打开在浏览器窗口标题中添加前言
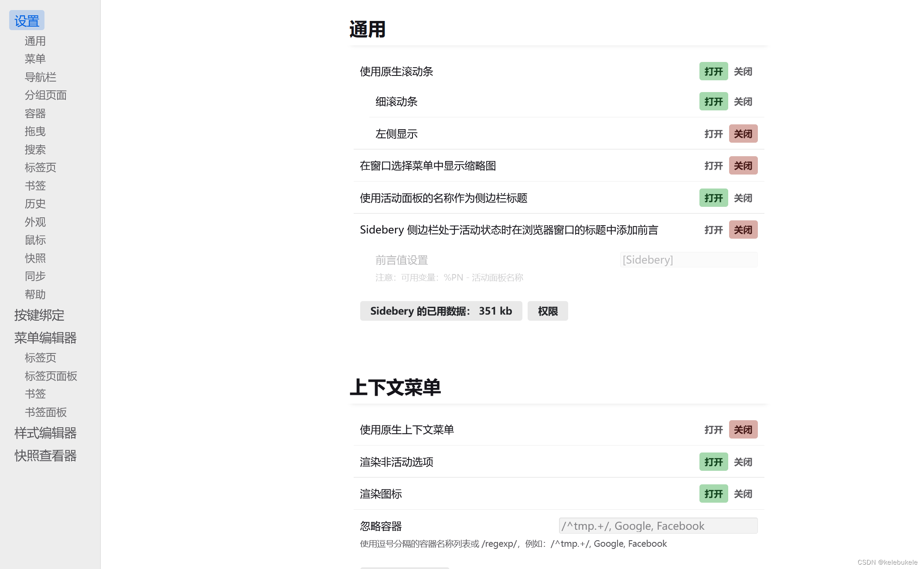This screenshot has width=924, height=569. pos(713,230)
